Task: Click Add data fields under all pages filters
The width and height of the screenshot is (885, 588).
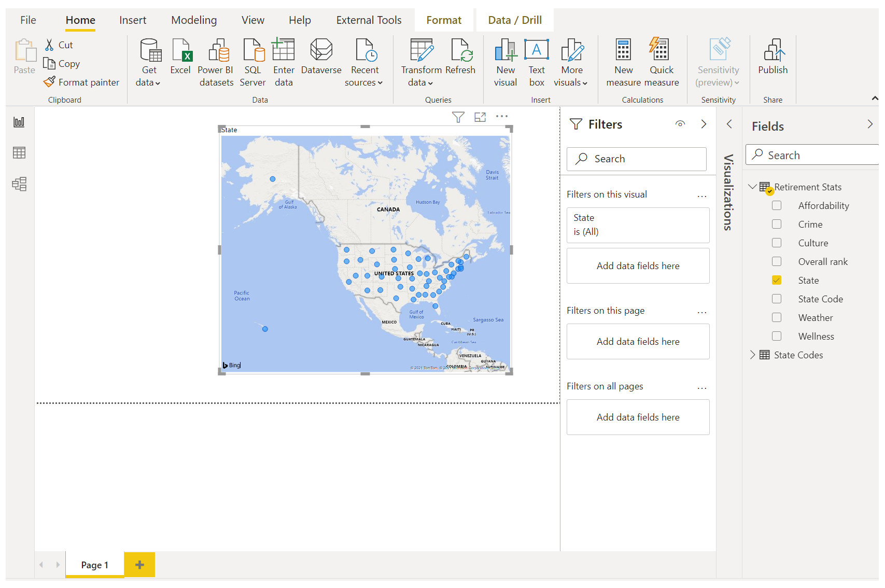Action: pos(638,417)
